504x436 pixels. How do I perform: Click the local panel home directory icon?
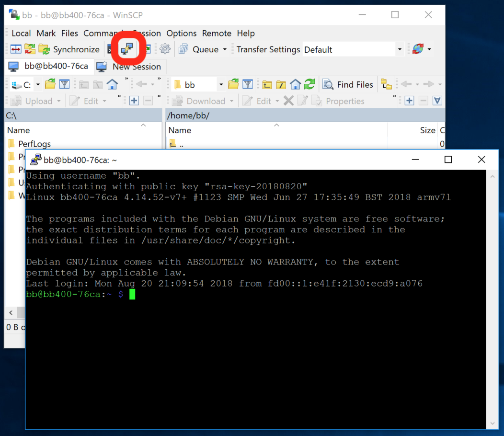click(x=112, y=85)
